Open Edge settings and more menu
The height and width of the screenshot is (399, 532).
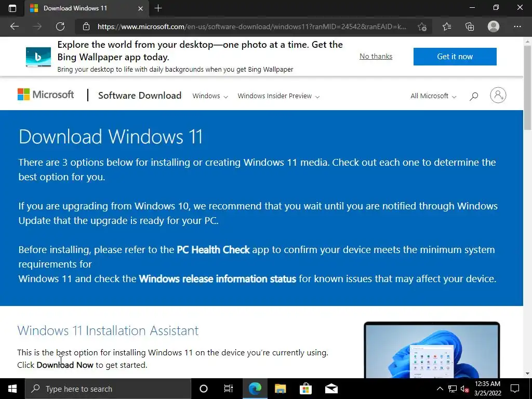[x=517, y=26]
